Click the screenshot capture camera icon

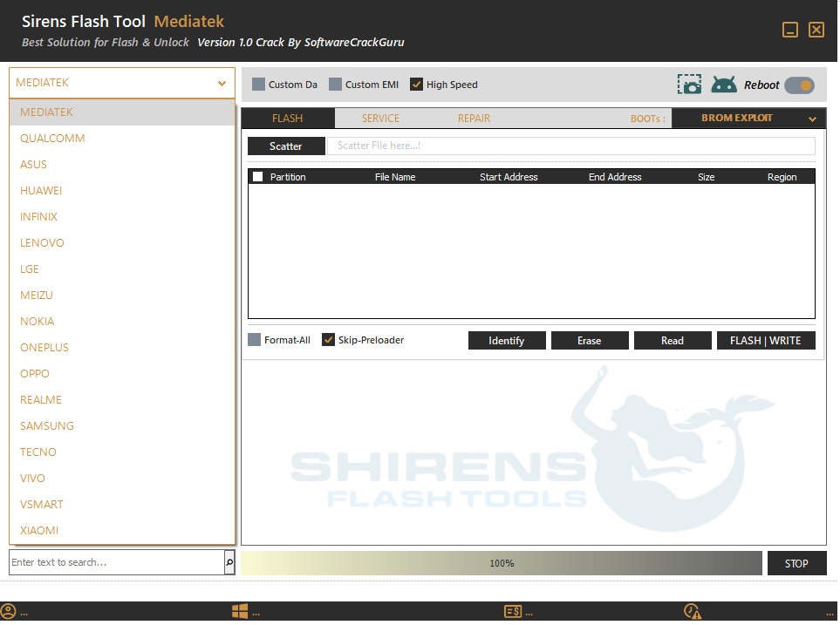click(x=689, y=85)
